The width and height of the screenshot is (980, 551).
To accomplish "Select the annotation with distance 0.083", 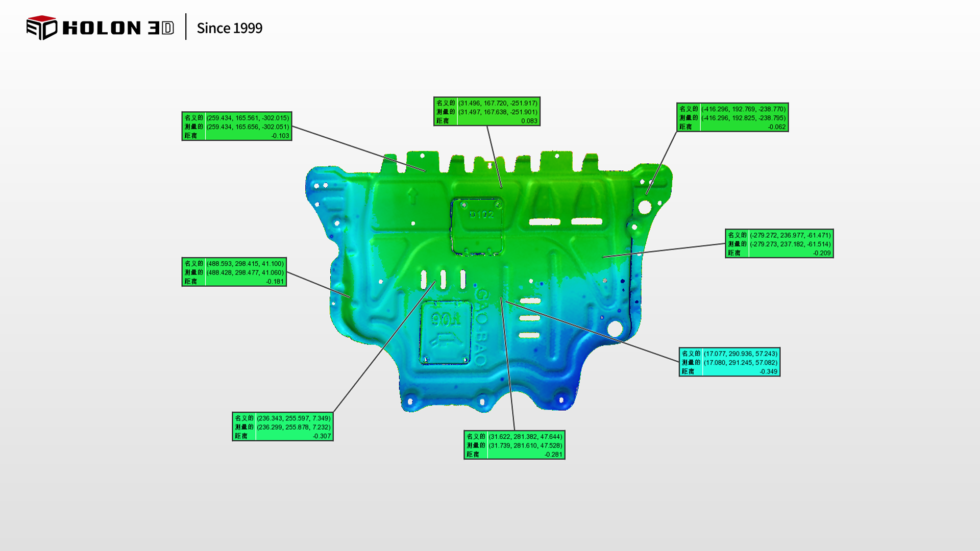I will [x=486, y=111].
